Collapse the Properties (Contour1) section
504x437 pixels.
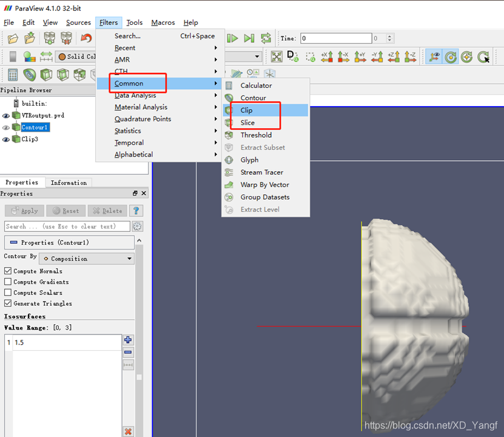69,242
